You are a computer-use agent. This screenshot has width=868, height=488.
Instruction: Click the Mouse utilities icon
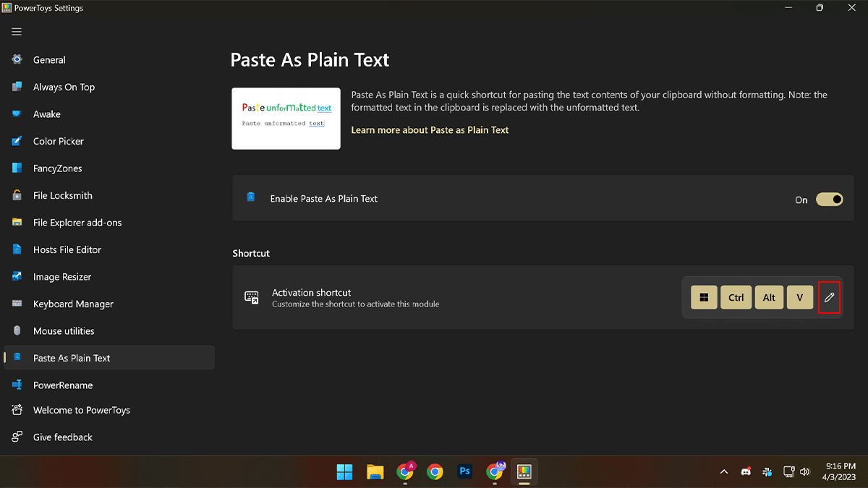coord(17,331)
